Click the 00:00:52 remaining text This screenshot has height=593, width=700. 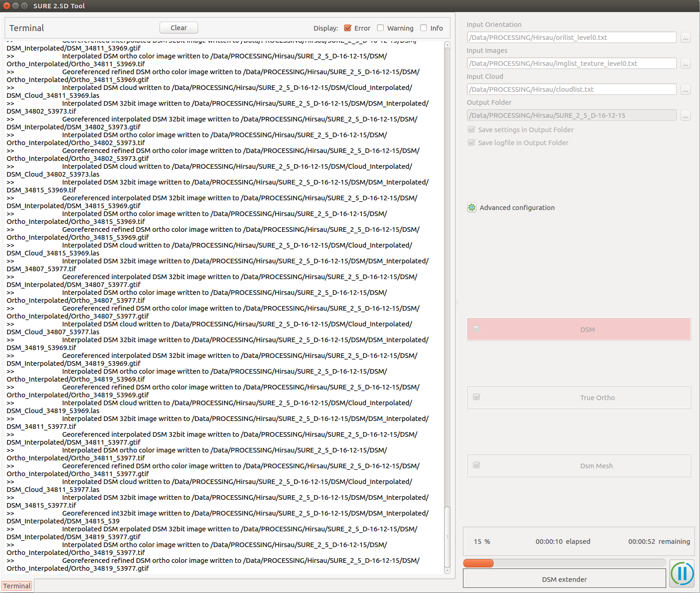(659, 542)
